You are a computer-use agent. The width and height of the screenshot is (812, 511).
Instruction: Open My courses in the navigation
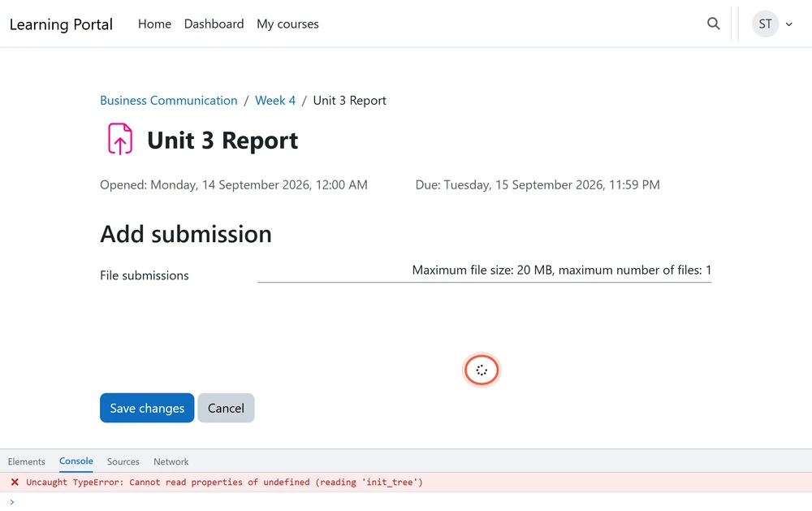coord(287,24)
